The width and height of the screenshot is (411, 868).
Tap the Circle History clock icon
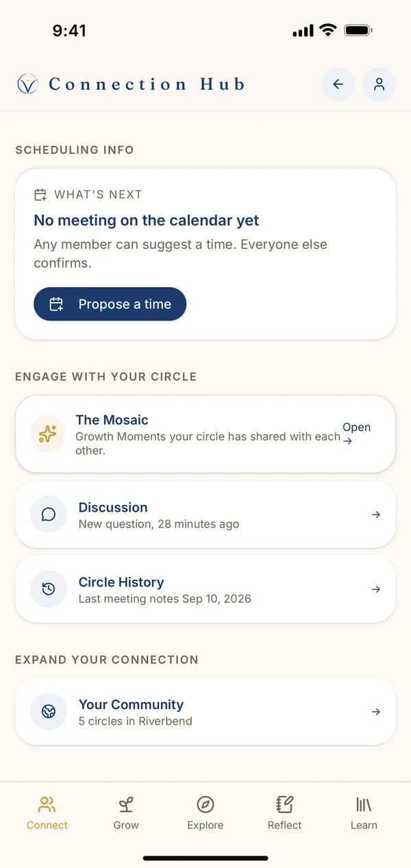click(49, 589)
